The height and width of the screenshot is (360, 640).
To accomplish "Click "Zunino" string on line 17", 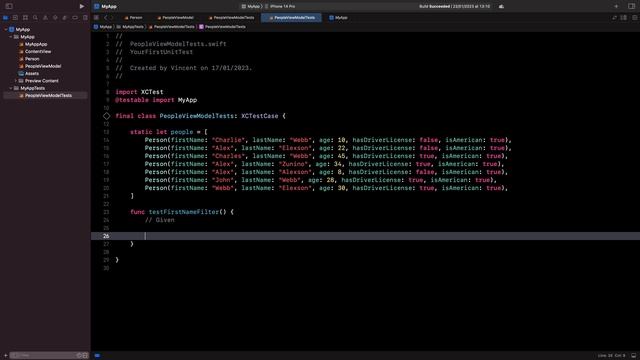I will pyautogui.click(x=293, y=164).
